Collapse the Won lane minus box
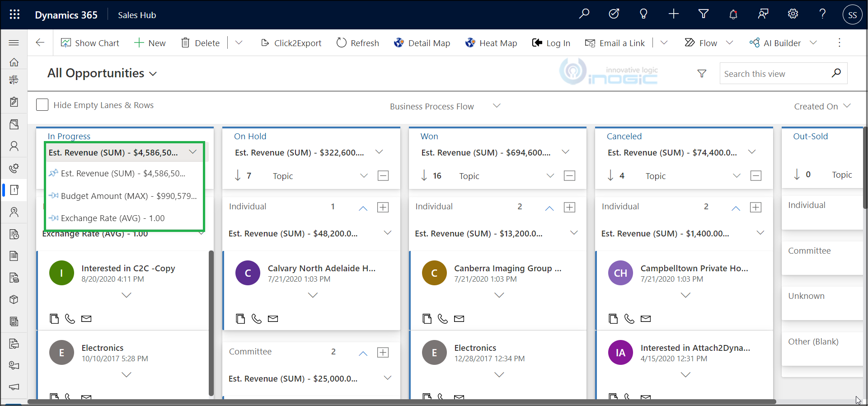Screen dimensions: 868x406 coord(569,175)
